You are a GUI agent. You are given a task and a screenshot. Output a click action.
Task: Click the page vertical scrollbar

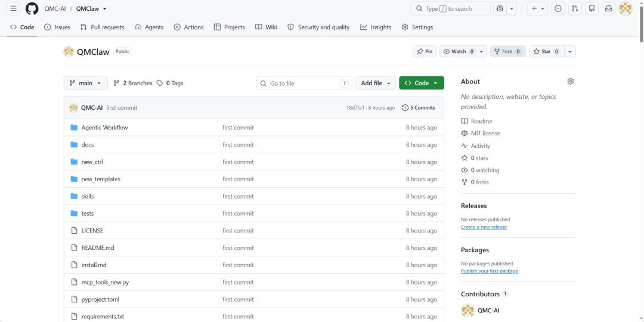click(x=641, y=24)
